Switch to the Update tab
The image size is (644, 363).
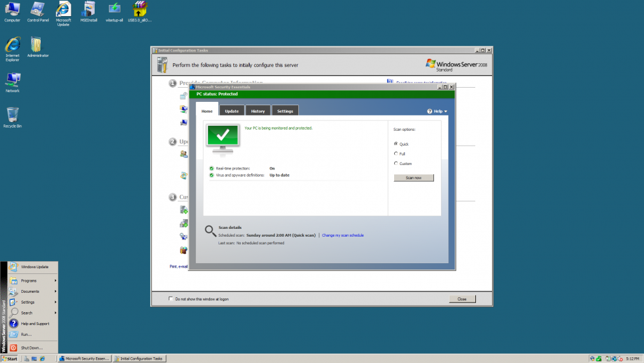click(232, 111)
